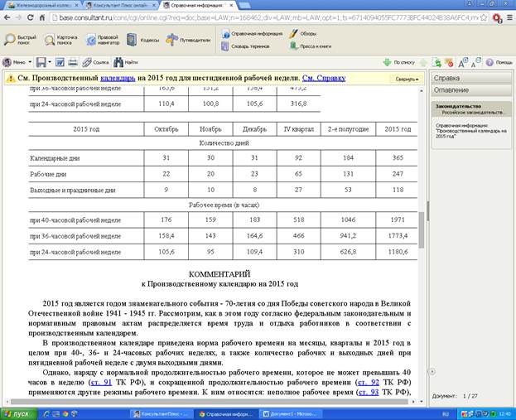Open Карточка поиска search card
Viewport: 516px width, 420px height.
[x=61, y=40]
